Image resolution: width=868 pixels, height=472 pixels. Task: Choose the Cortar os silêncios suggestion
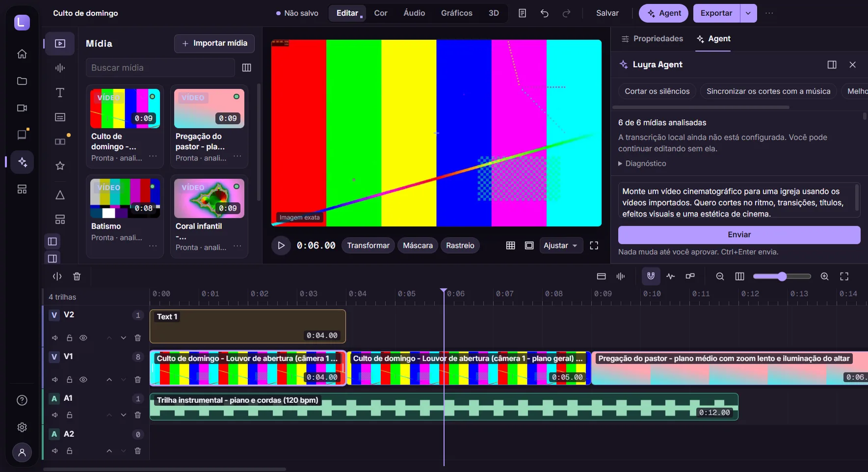[x=657, y=91]
